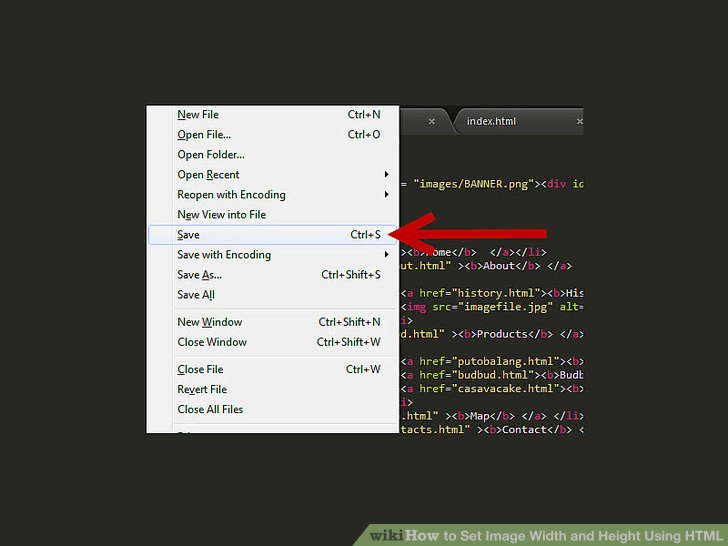This screenshot has height=546, width=728.
Task: Click Open Folder... in the menu
Action: point(273,155)
